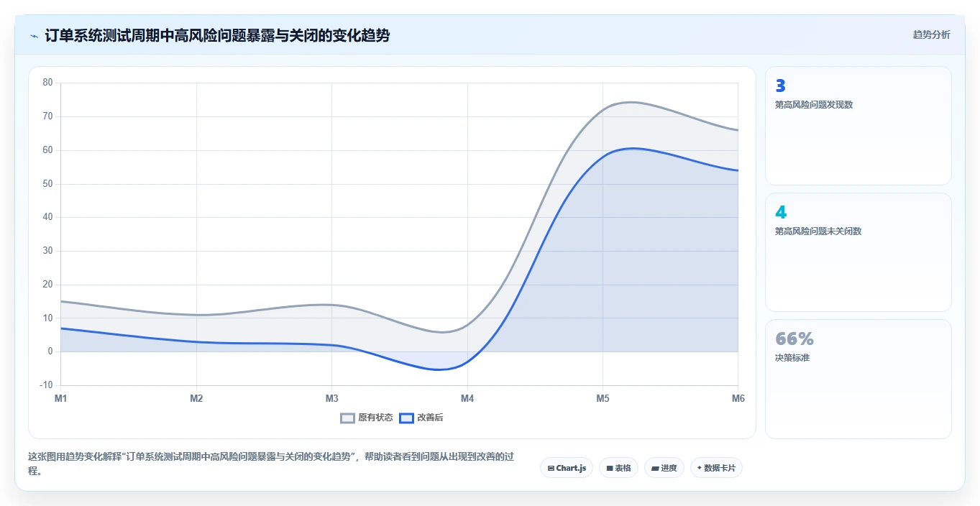Click the chart title 订单系统测试周期 heading
This screenshot has height=506, width=980.
pos(217,35)
